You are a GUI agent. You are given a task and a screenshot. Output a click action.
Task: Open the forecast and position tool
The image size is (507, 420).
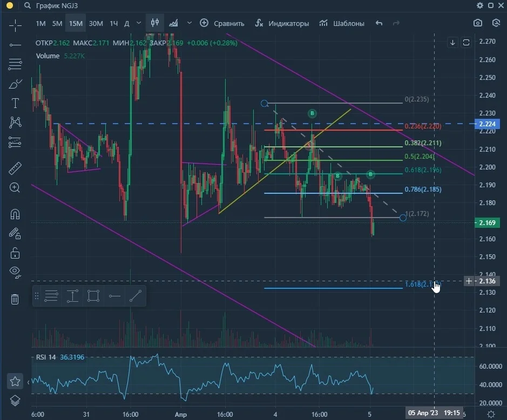[15, 142]
